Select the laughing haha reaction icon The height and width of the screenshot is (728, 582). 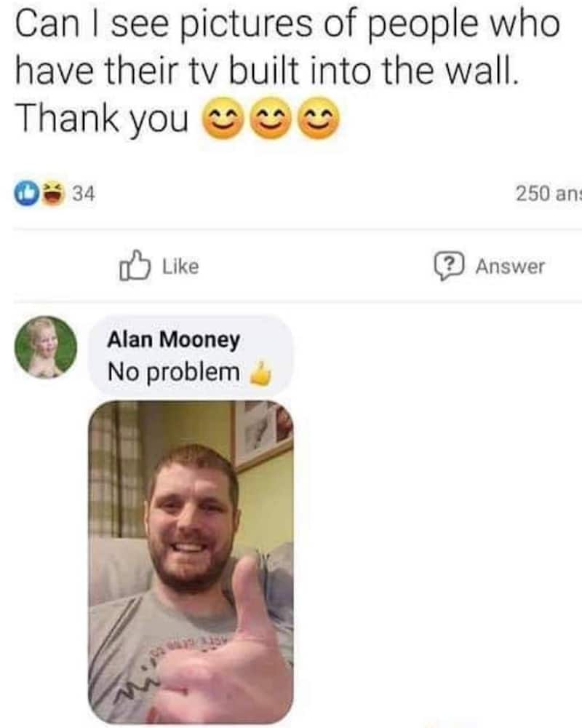pyautogui.click(x=53, y=194)
